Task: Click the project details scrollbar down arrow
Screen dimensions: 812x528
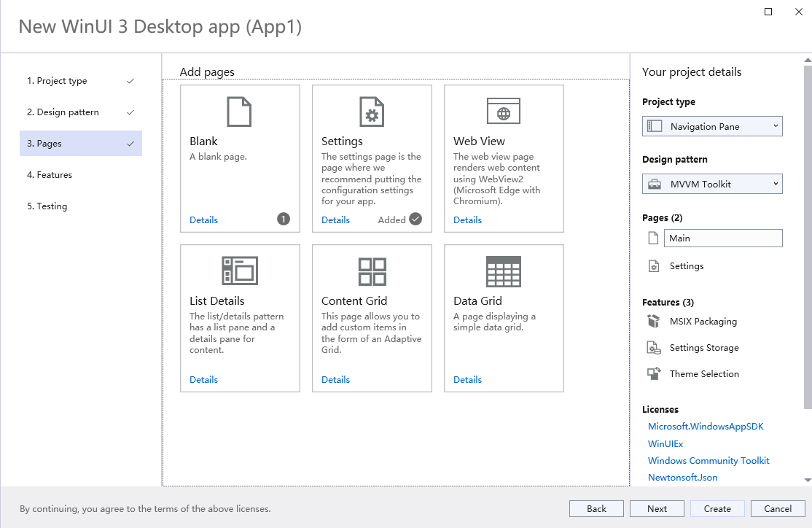Action: [808, 481]
